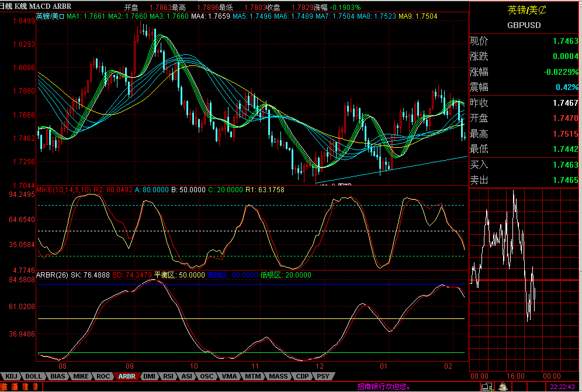Click the 卖出 value 1.7465
Viewport: 582px width, 392px height.
565,181
